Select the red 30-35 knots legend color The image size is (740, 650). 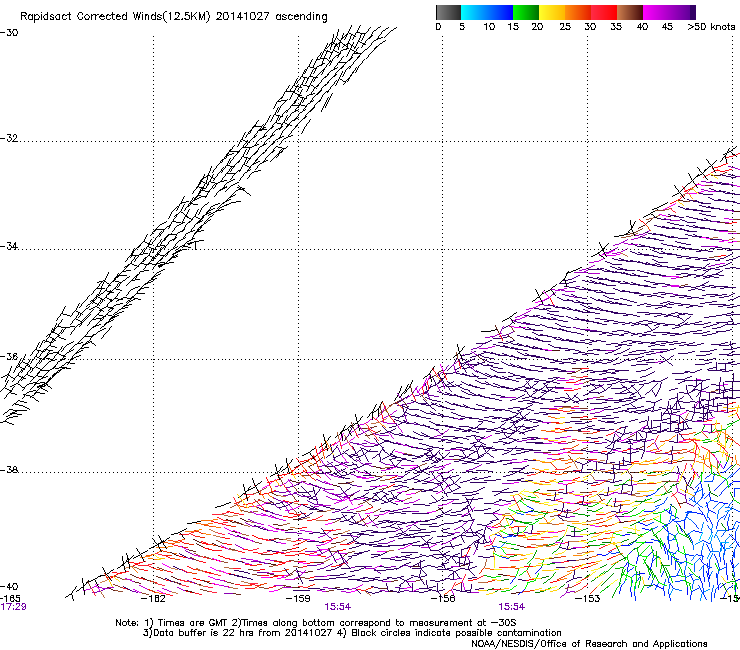tap(604, 12)
